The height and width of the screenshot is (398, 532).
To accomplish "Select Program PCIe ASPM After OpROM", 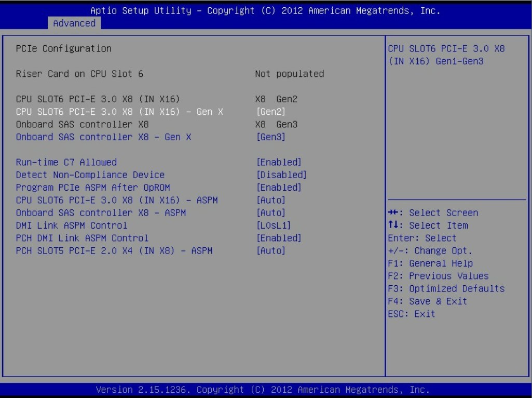I will 93,188.
